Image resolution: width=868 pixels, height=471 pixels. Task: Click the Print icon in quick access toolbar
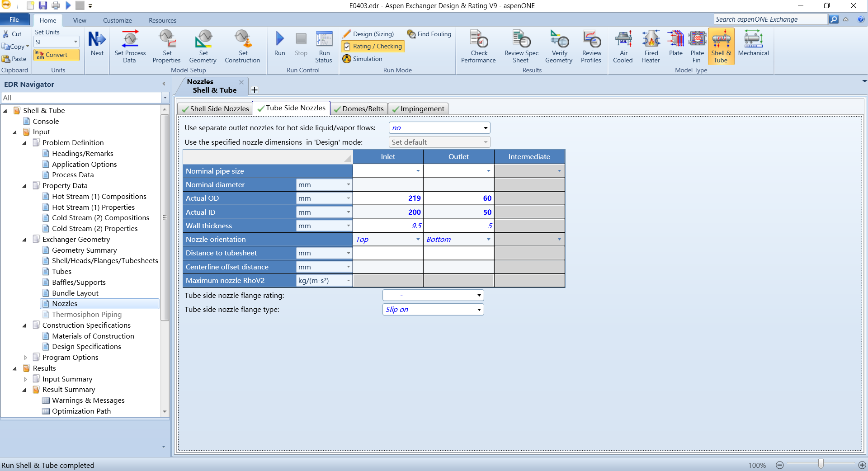click(56, 5)
